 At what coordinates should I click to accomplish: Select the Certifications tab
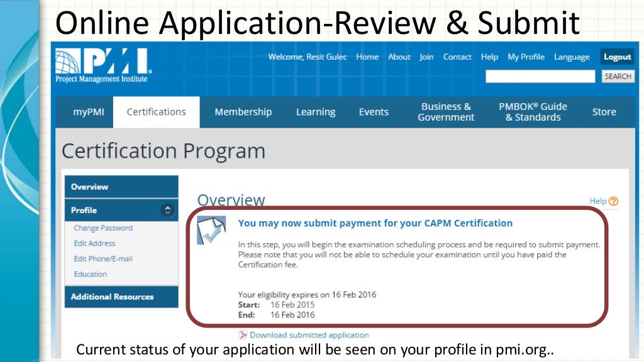[157, 112]
